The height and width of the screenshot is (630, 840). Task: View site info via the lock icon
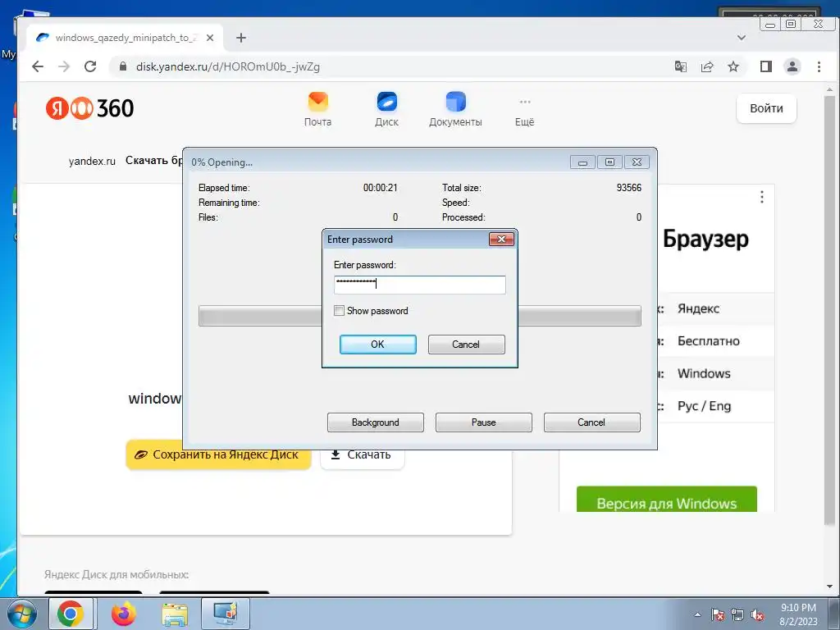tap(123, 66)
